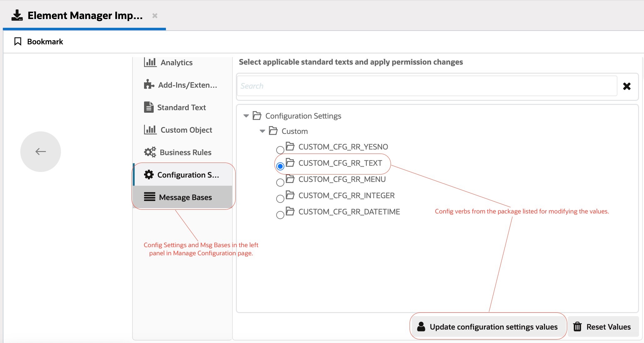Click into the Search input field
The height and width of the screenshot is (343, 644).
[427, 86]
